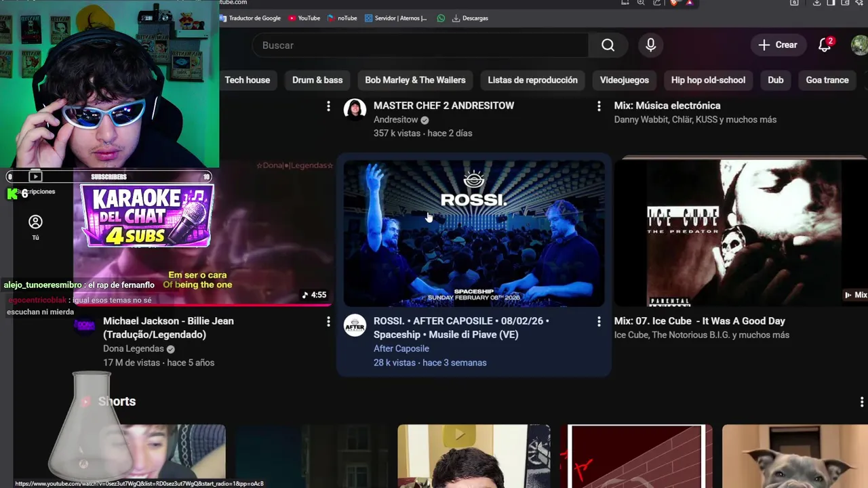Open the Servidor | Aternos bookmark
Image resolution: width=868 pixels, height=488 pixels.
[x=396, y=18]
